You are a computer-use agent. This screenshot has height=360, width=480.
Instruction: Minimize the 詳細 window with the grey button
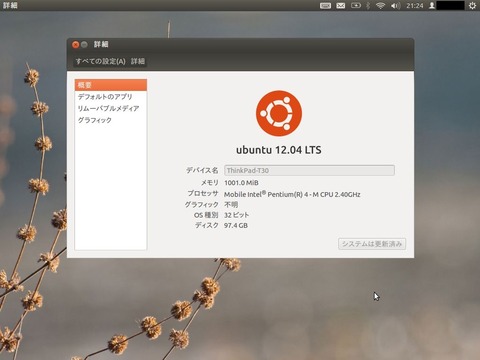coord(84,44)
